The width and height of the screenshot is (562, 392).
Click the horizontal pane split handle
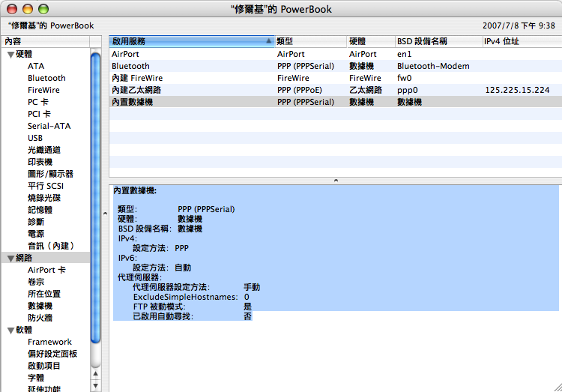click(336, 181)
